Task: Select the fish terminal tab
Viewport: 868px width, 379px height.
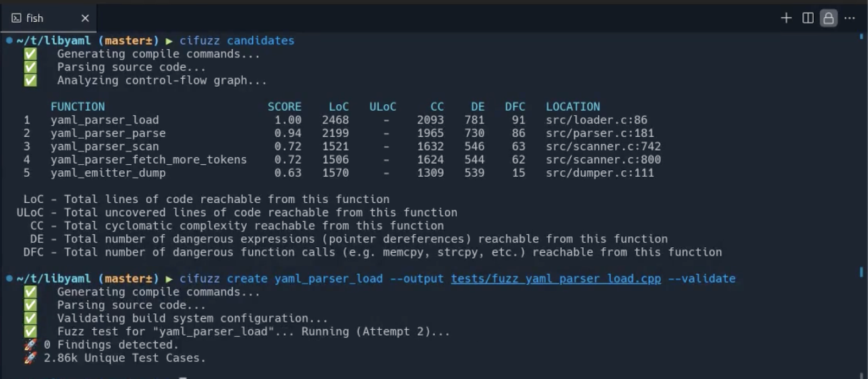Action: (48, 18)
